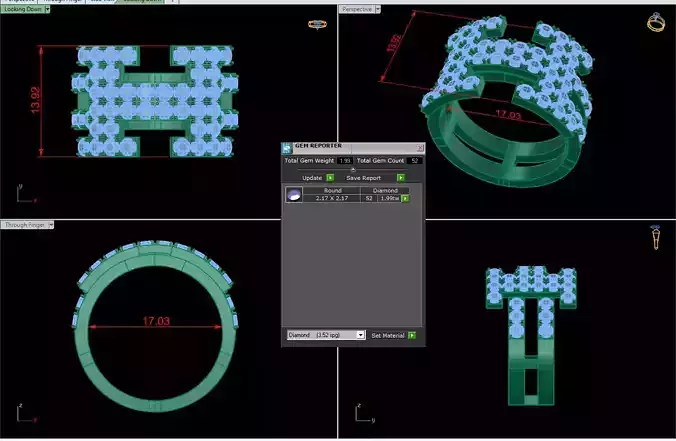Click the ring side-view icon in lower-right viewport

tap(656, 237)
